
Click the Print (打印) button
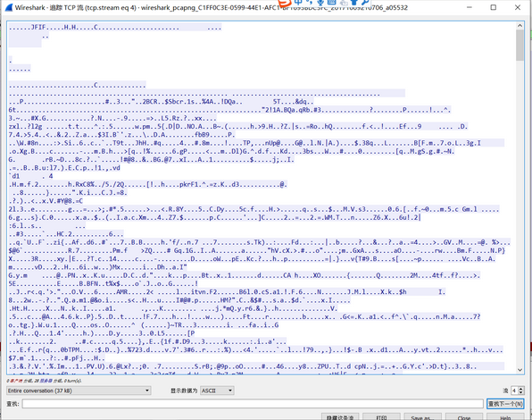pyautogui.click(x=381, y=417)
